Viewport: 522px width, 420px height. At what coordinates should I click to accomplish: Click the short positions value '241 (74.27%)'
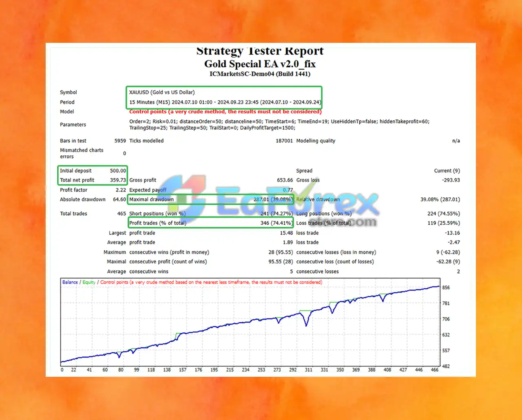pyautogui.click(x=276, y=213)
